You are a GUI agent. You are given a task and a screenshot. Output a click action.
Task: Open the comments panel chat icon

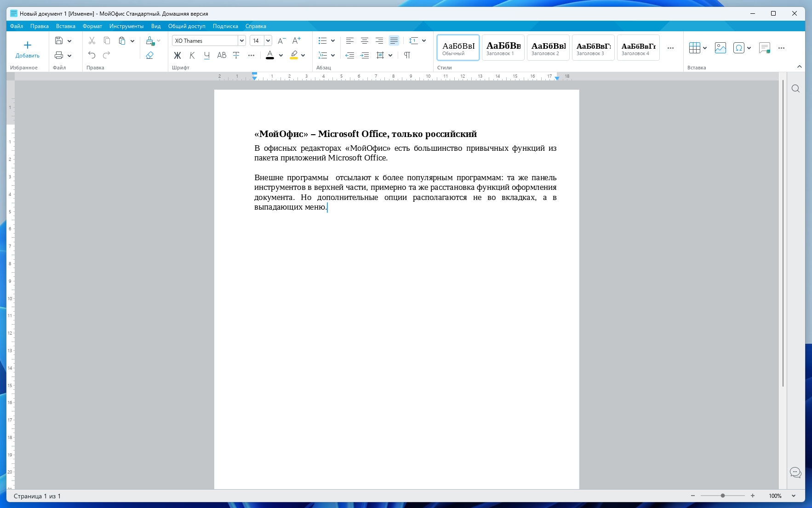(795, 472)
